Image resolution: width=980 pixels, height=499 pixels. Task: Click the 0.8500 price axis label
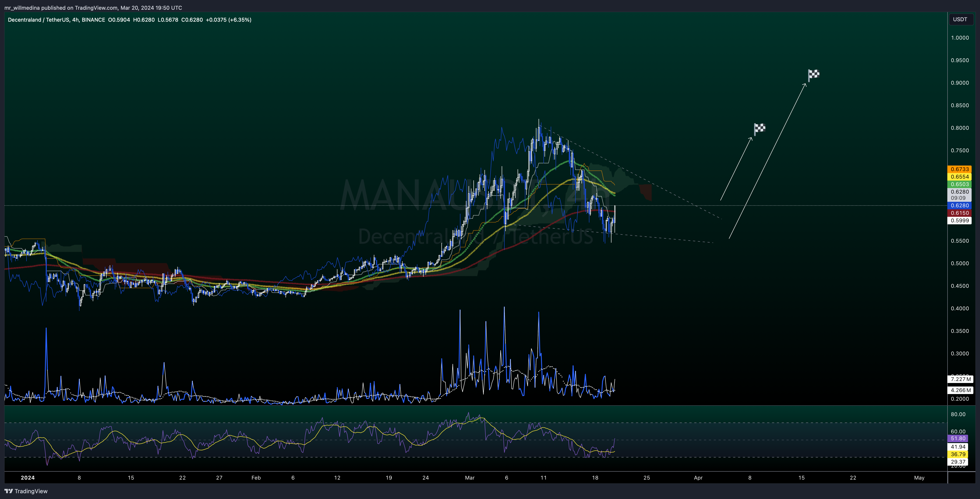click(x=960, y=105)
